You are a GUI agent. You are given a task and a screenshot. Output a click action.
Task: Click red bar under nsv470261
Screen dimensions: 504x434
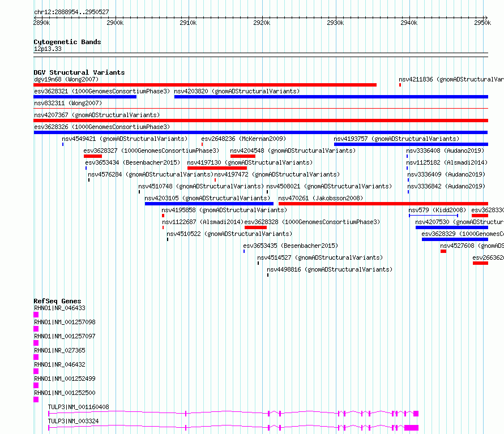click(x=383, y=204)
